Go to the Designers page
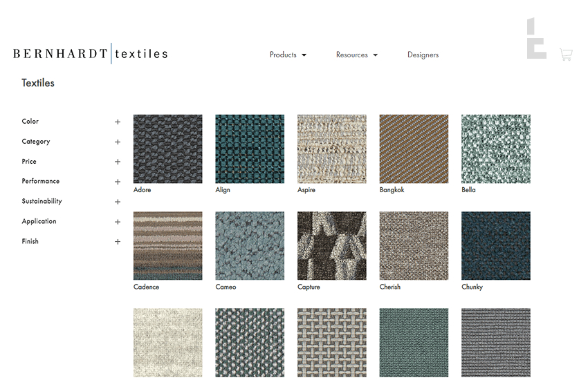588x380 pixels. click(x=423, y=55)
